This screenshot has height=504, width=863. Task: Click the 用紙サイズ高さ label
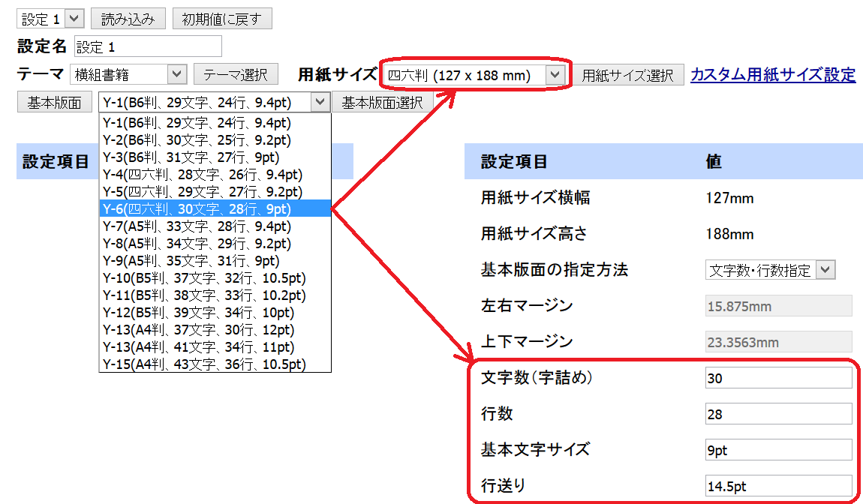(x=534, y=234)
